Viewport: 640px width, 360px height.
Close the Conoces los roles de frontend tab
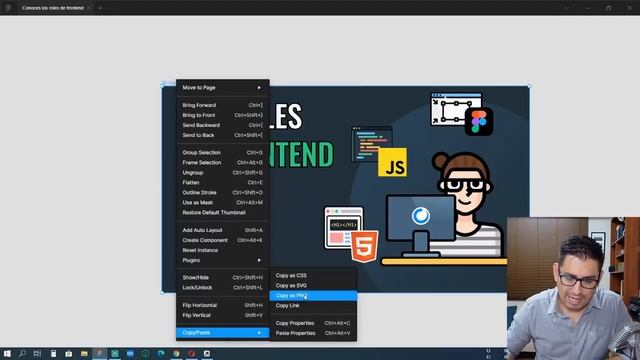pyautogui.click(x=89, y=8)
